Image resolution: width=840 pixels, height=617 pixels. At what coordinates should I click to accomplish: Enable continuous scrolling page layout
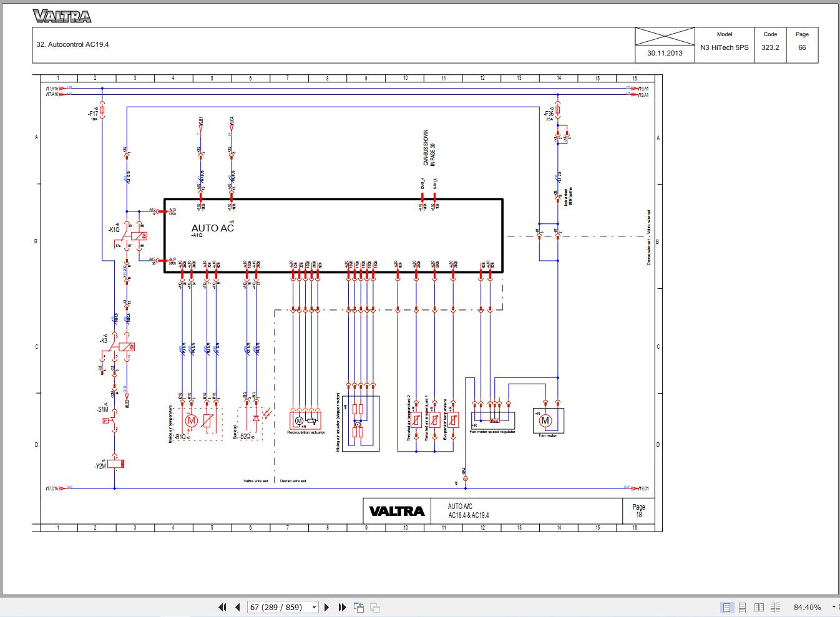pyautogui.click(x=743, y=607)
